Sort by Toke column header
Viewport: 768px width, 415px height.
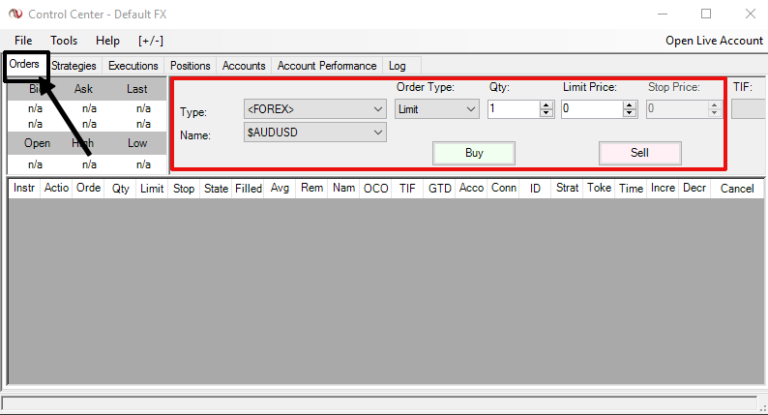coord(599,188)
